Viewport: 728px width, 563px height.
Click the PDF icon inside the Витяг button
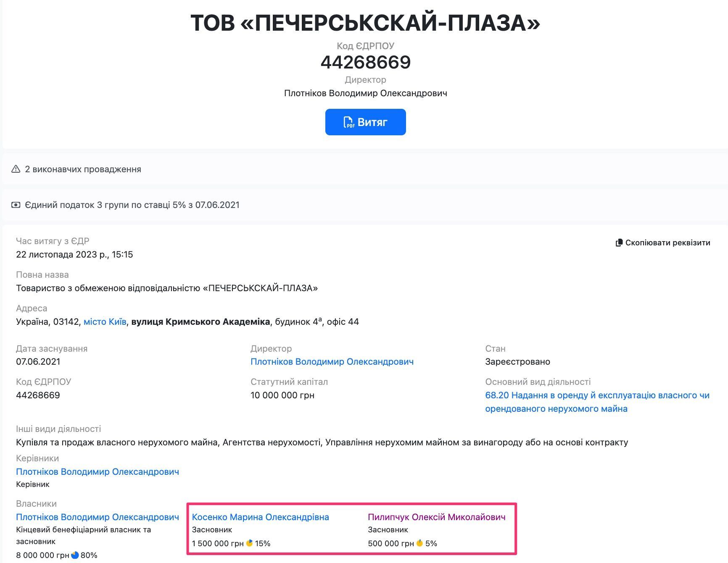point(350,122)
